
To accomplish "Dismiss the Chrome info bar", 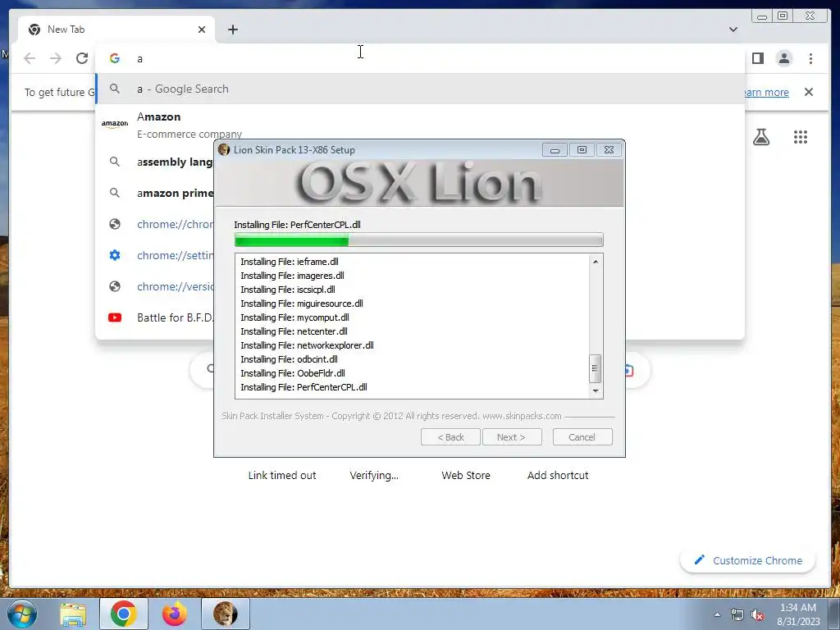I will click(x=808, y=92).
